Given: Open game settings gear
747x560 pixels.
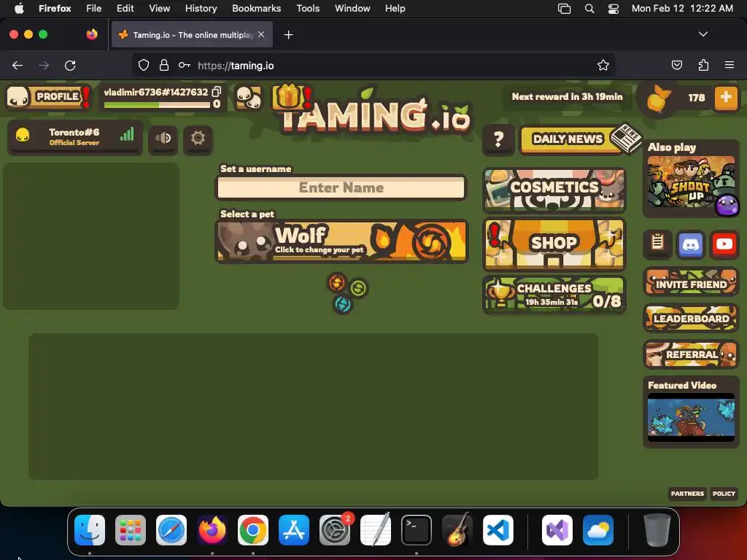Looking at the screenshot, I should pos(198,138).
